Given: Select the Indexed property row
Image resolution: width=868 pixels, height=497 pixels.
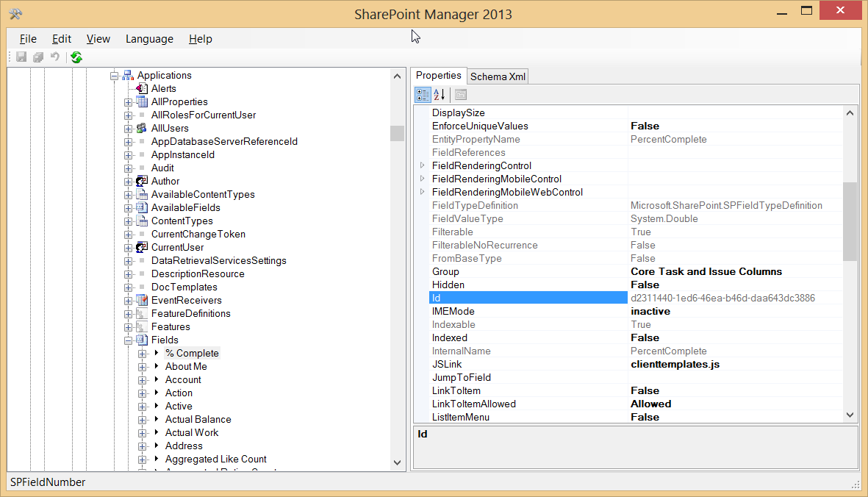Looking at the screenshot, I should (636, 337).
